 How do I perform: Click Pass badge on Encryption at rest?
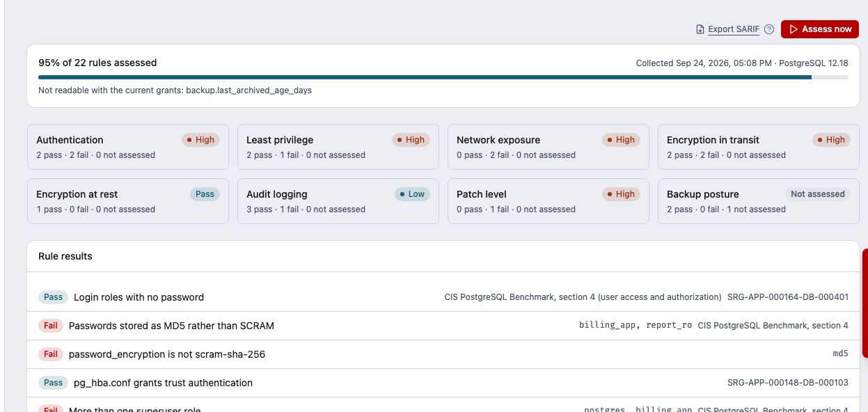click(x=205, y=194)
